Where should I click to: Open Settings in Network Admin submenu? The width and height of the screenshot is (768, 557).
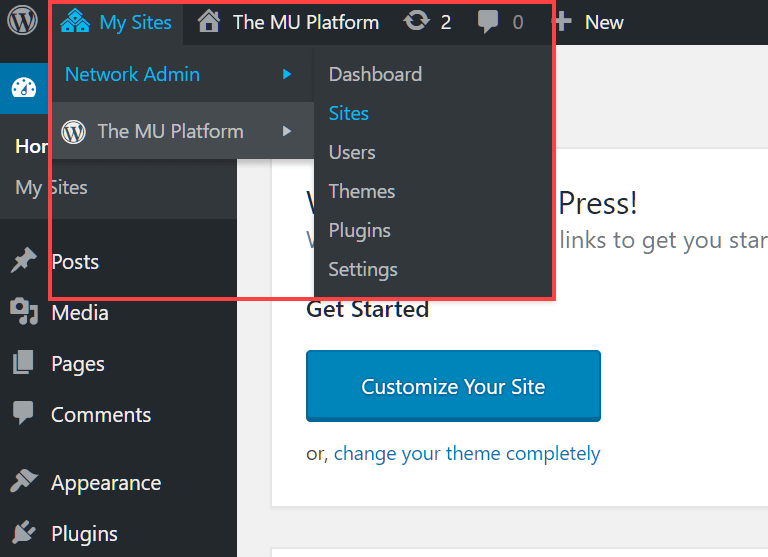pyautogui.click(x=363, y=269)
